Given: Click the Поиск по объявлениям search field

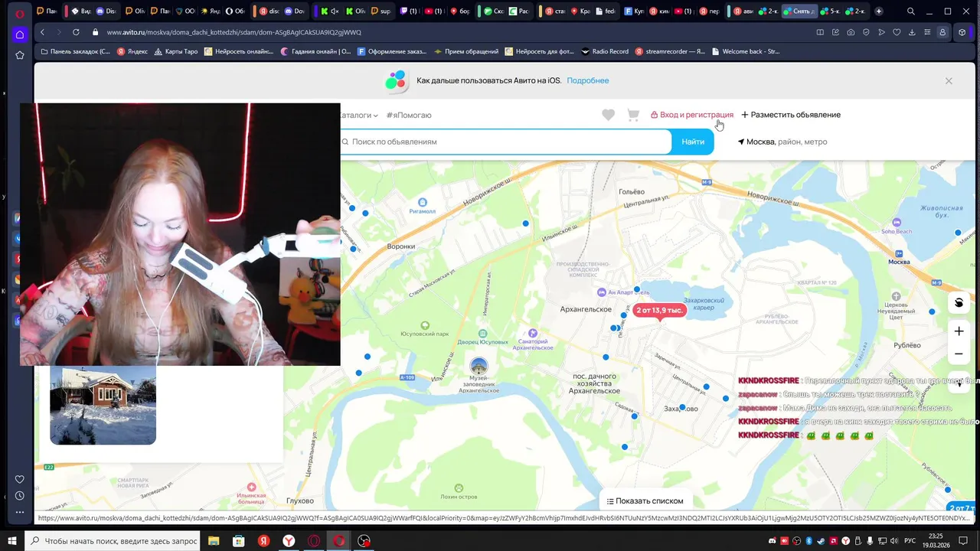Looking at the screenshot, I should pyautogui.click(x=505, y=142).
